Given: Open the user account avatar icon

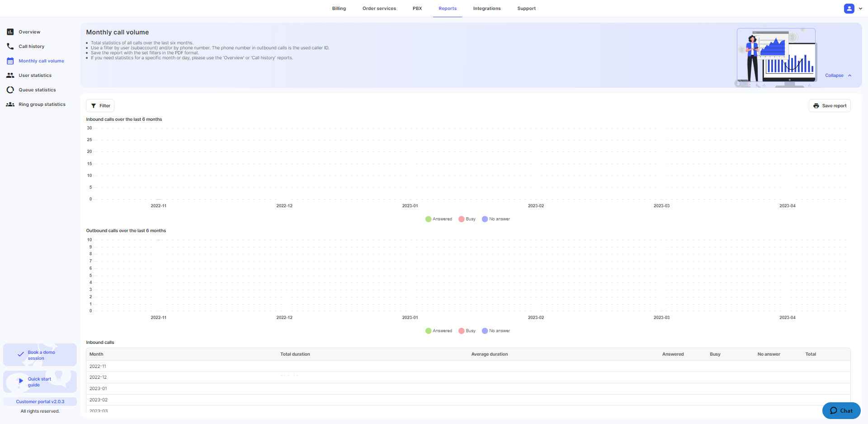Looking at the screenshot, I should (x=849, y=8).
